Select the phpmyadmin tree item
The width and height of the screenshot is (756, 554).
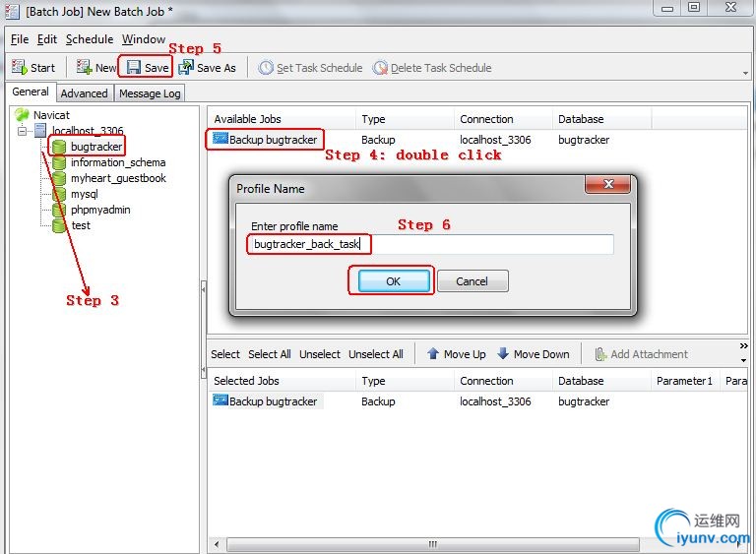pyautogui.click(x=100, y=210)
